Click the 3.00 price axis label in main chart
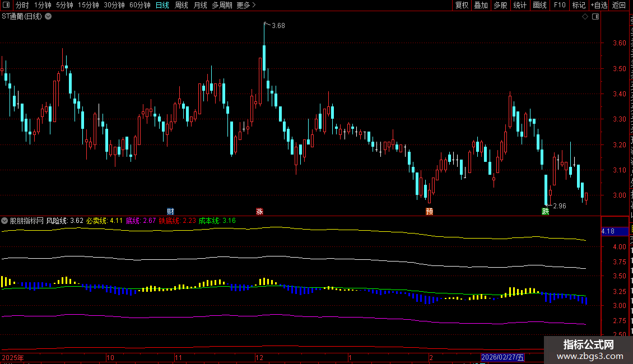Image resolution: width=633 pixels, height=364 pixels. click(620, 195)
